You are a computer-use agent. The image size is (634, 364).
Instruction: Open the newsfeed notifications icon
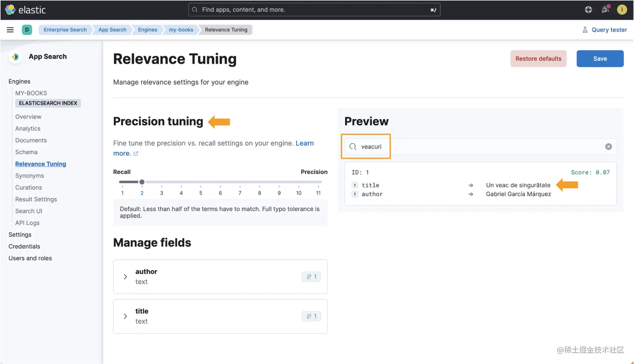coord(605,10)
